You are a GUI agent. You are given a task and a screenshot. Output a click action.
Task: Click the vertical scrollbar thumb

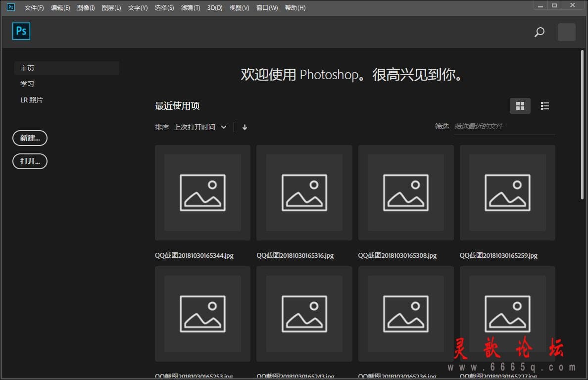[x=582, y=125]
